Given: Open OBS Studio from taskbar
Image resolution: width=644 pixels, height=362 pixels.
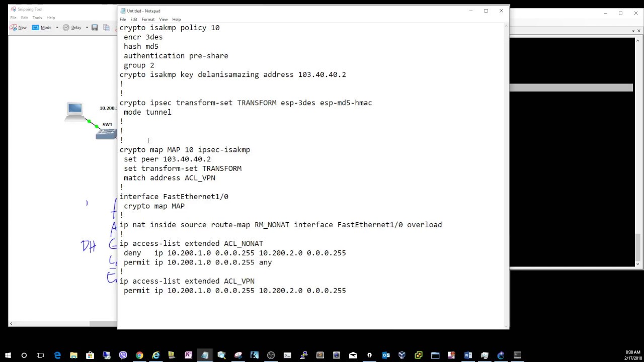Looking at the screenshot, I should [x=271, y=355].
